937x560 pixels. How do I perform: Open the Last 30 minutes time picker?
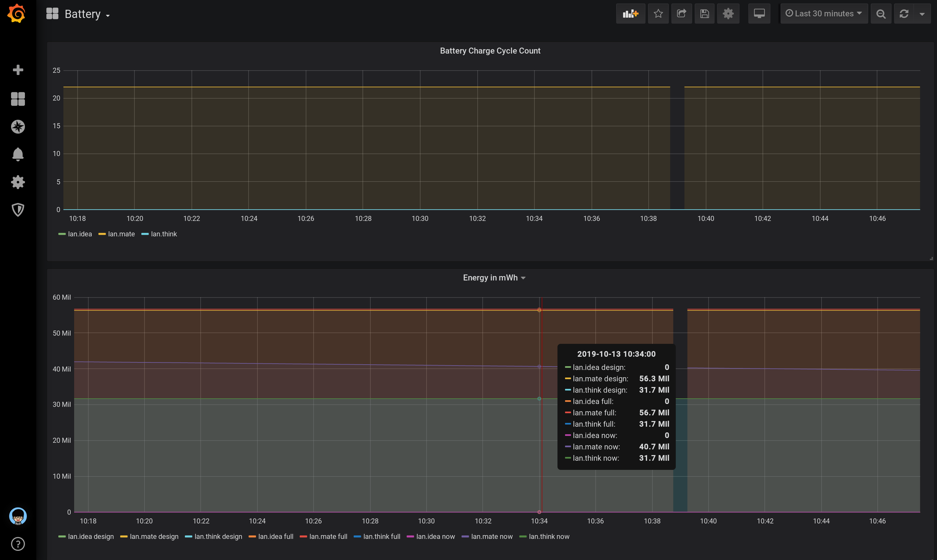tap(824, 14)
